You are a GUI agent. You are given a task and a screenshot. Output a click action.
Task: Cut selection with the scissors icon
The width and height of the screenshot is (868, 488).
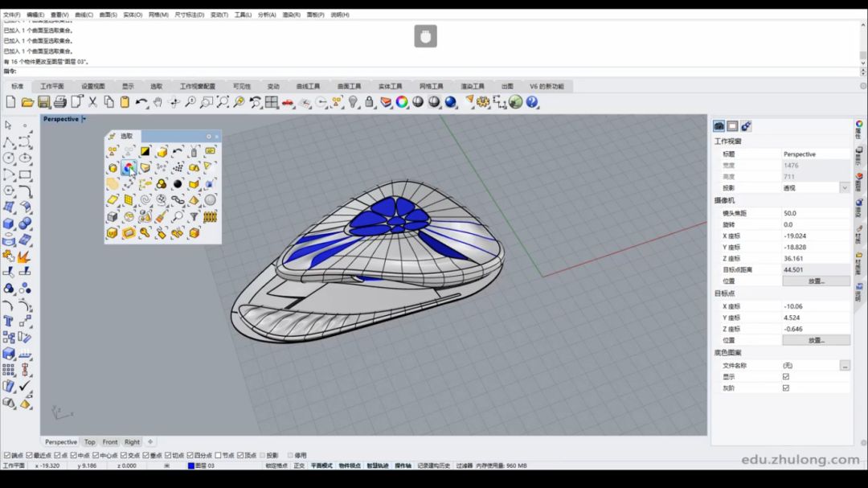click(92, 102)
